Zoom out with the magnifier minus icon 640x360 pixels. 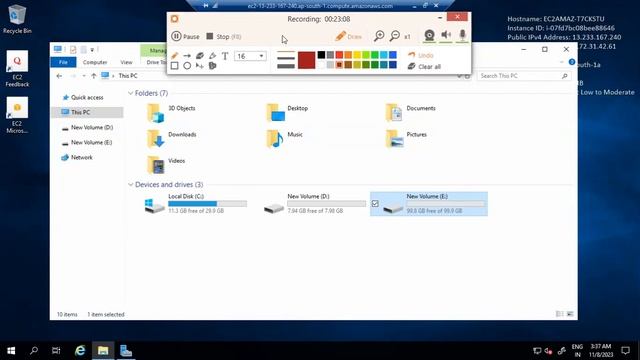394,36
